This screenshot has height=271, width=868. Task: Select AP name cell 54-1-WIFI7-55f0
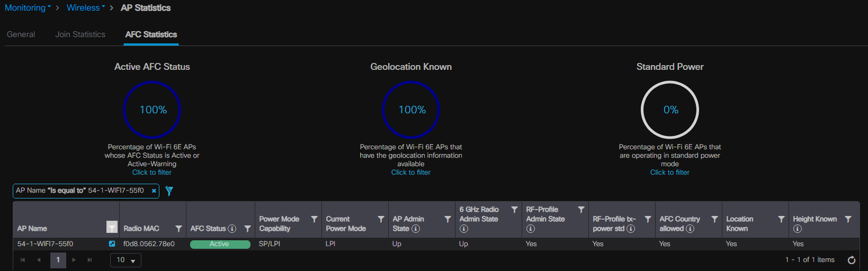click(x=46, y=244)
